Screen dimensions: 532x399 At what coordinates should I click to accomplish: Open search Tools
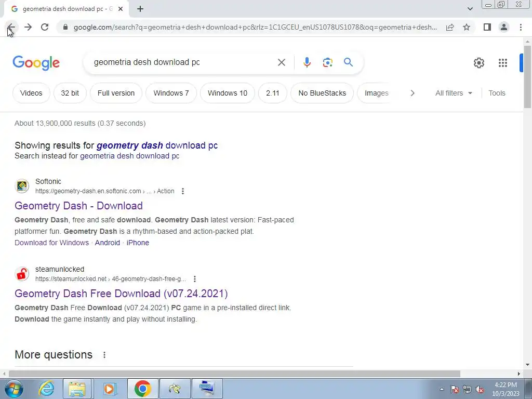[497, 93]
